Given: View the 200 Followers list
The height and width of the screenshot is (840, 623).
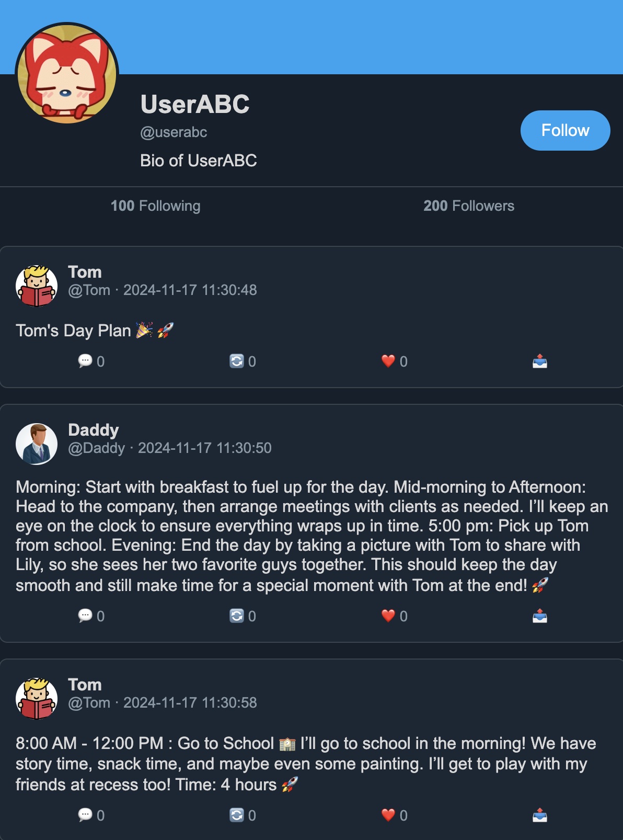Looking at the screenshot, I should (x=468, y=206).
